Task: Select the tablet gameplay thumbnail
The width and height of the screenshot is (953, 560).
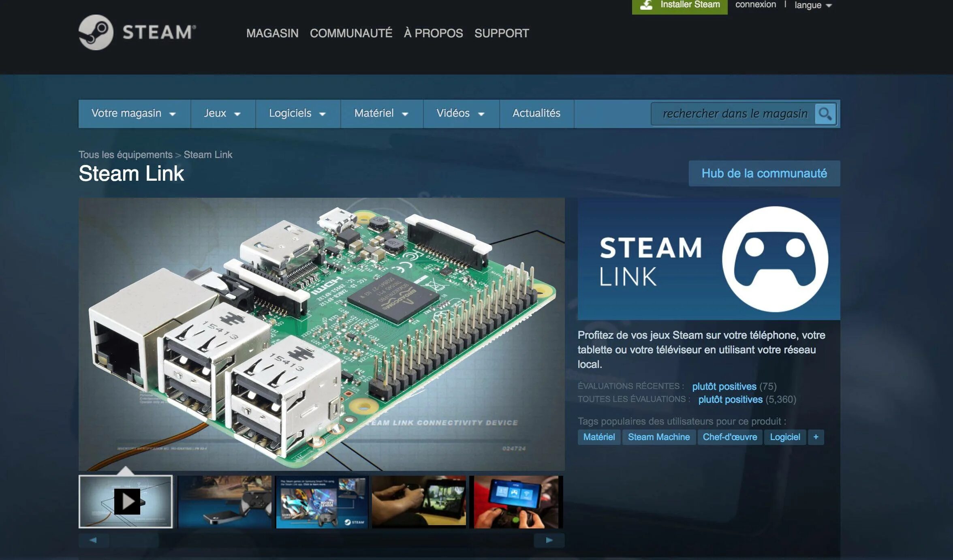Action: pos(419,502)
